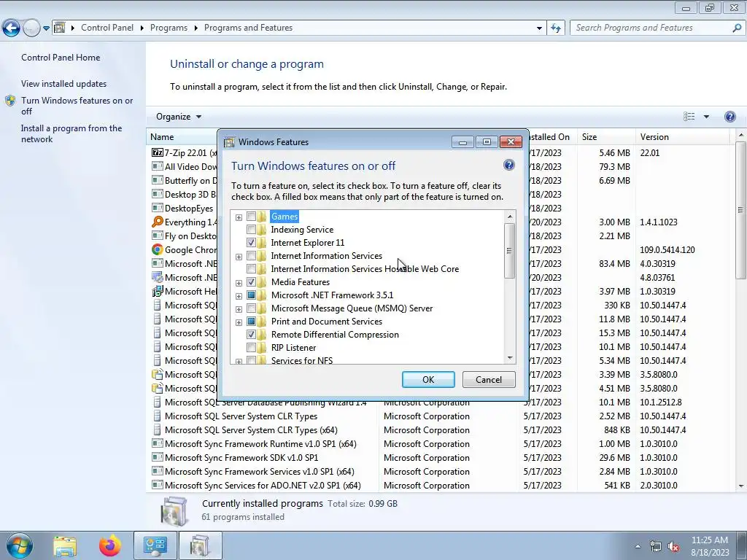This screenshot has height=560, width=747.
Task: Click the Windows Features taskbar icon
Action: coord(200,545)
